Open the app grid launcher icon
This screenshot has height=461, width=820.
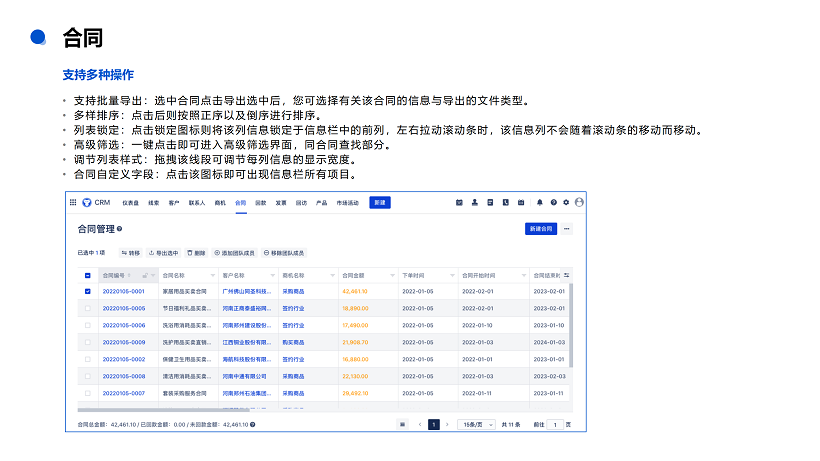click(x=73, y=202)
